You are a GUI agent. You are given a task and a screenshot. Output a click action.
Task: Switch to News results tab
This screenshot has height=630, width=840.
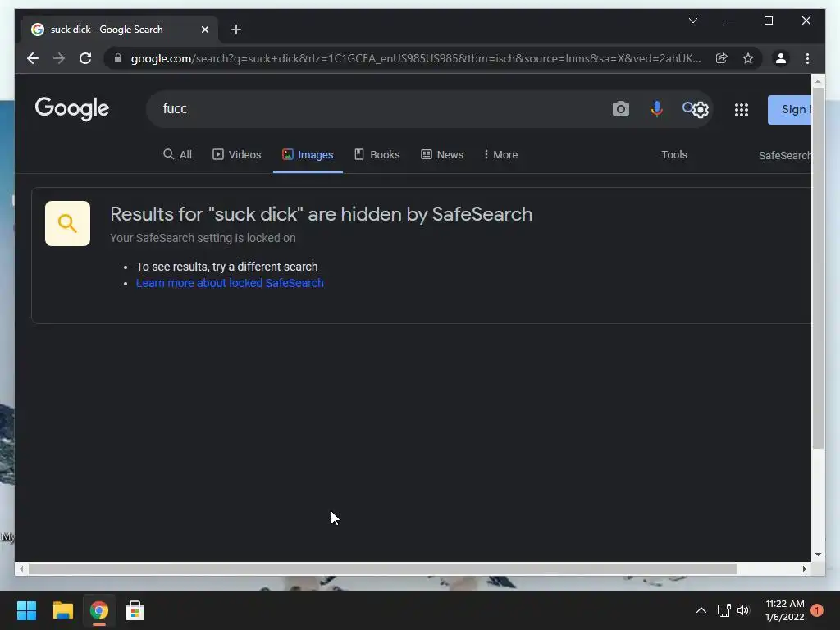point(442,154)
